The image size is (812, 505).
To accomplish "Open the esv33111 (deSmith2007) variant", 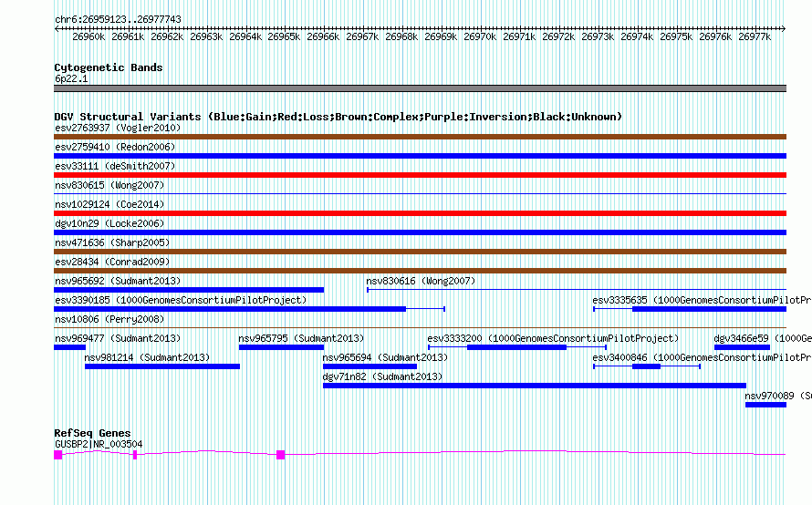I will (115, 166).
